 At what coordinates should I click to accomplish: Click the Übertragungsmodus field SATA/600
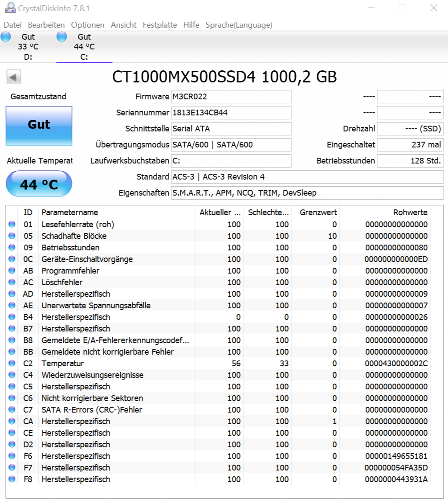(x=231, y=145)
